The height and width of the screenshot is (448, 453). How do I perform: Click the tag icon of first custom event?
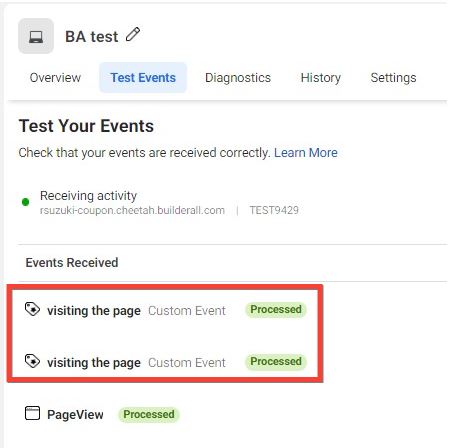[x=32, y=309]
